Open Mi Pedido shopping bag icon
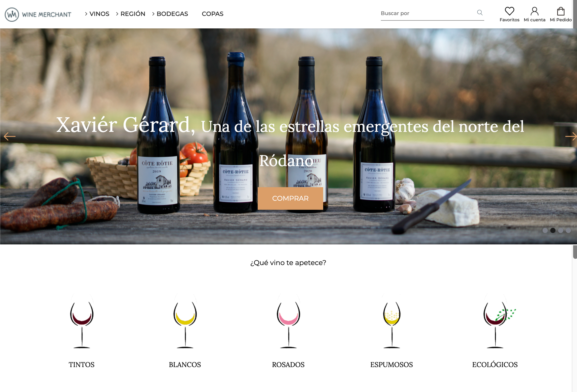The height and width of the screenshot is (392, 577). coord(561,11)
